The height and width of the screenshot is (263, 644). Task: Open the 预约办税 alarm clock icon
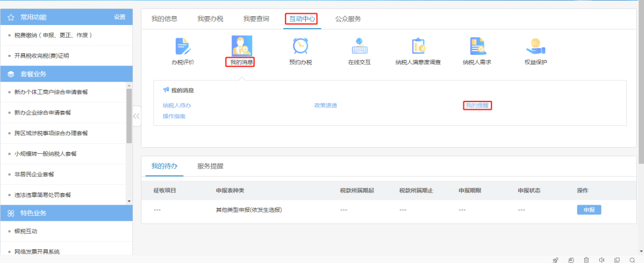pyautogui.click(x=300, y=45)
